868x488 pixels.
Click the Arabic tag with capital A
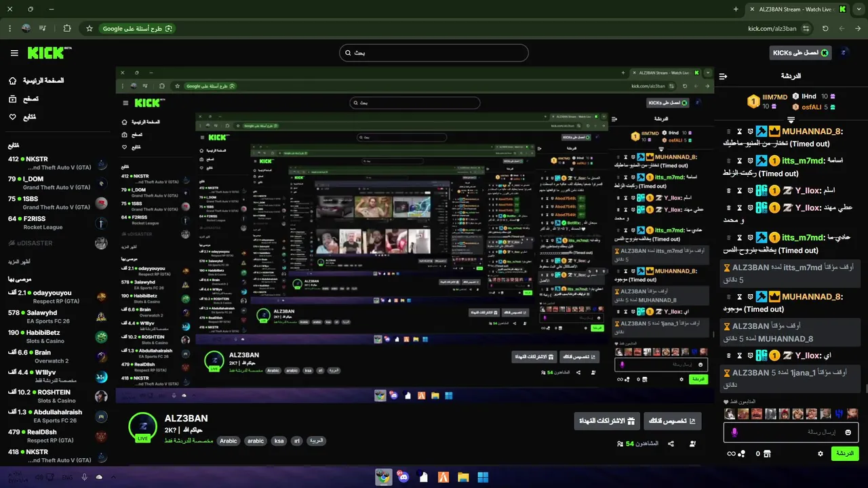(229, 441)
